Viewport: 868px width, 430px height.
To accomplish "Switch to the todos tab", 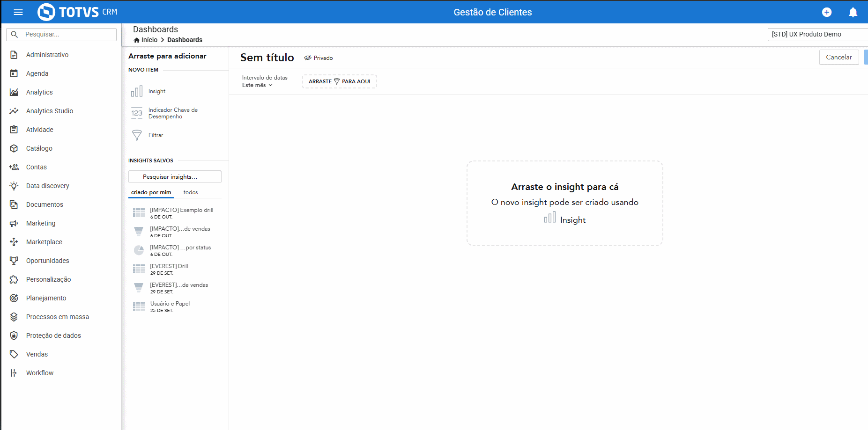I will click(191, 192).
